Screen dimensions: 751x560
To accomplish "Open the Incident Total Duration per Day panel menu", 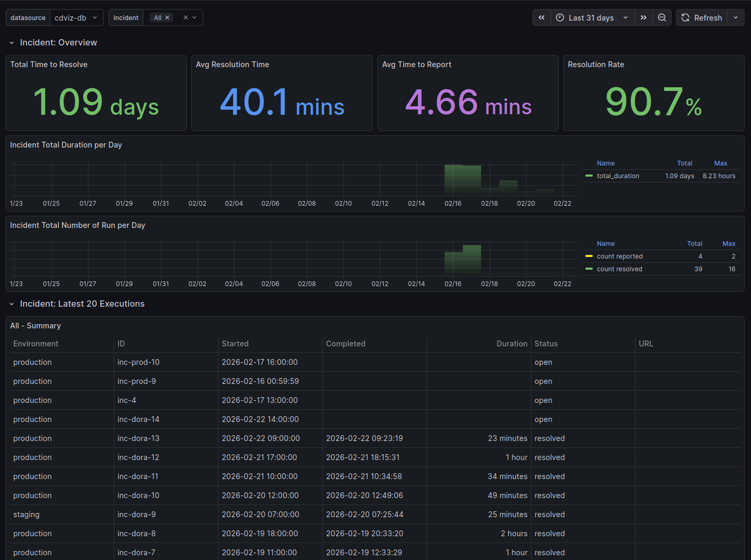I will [66, 144].
